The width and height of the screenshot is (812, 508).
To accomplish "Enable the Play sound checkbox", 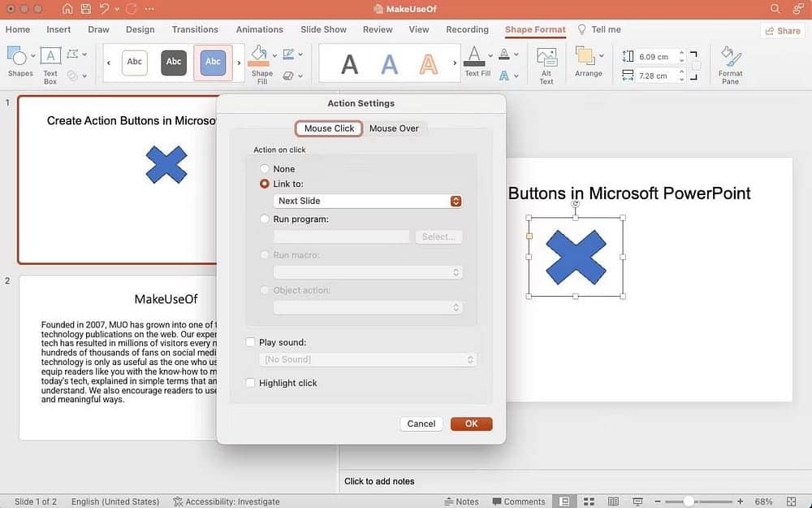I will (250, 342).
